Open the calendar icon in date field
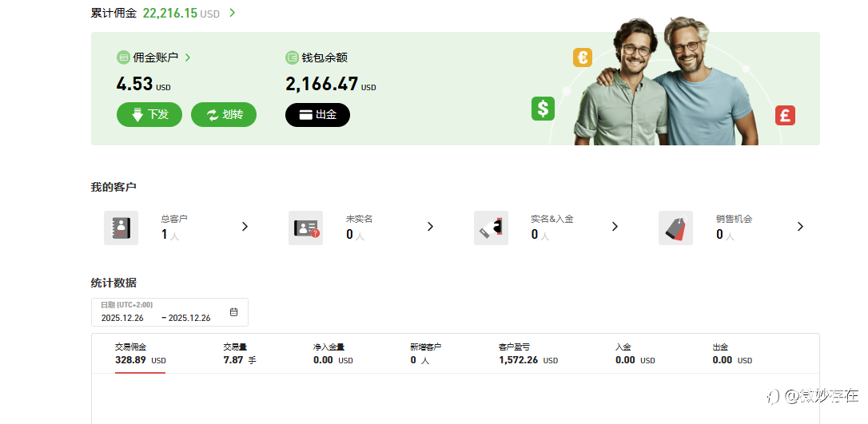The height and width of the screenshot is (424, 868). click(x=233, y=312)
